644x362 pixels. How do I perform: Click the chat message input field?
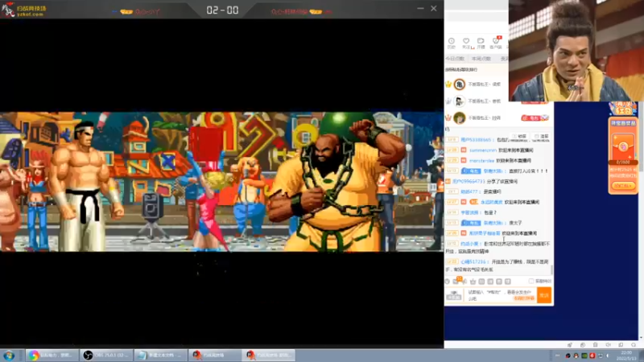click(500, 295)
